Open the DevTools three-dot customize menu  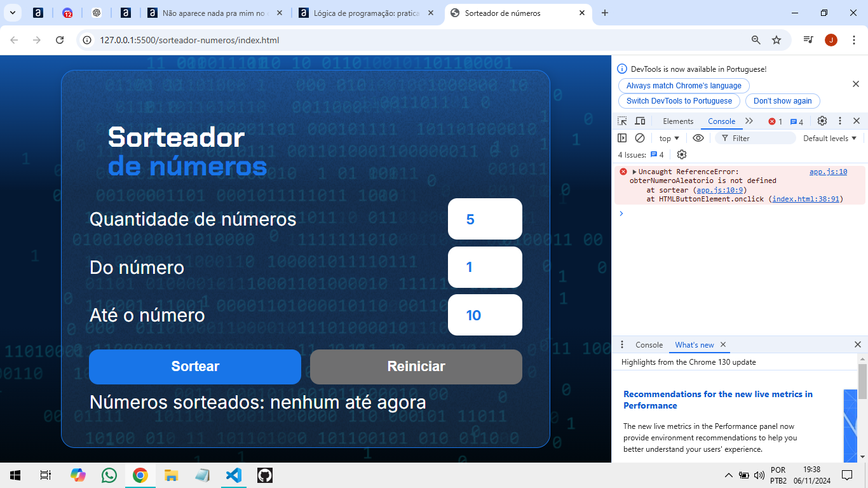click(839, 121)
